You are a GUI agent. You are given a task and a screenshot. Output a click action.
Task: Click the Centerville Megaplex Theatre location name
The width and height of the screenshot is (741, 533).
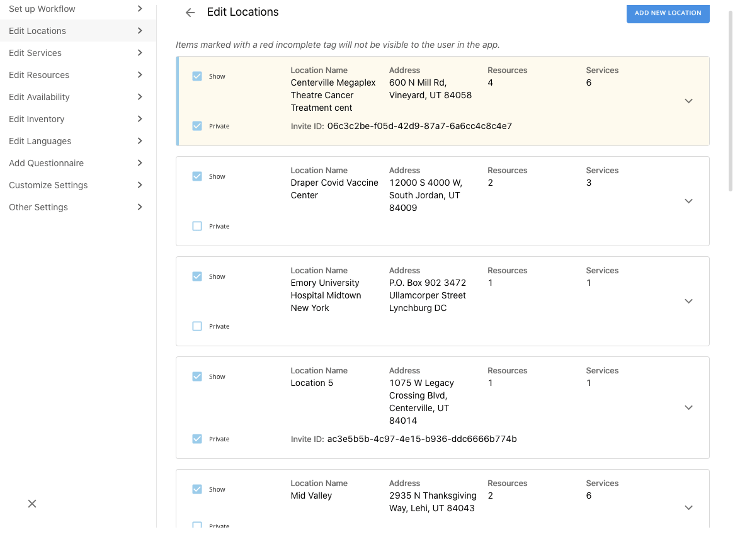pos(333,95)
